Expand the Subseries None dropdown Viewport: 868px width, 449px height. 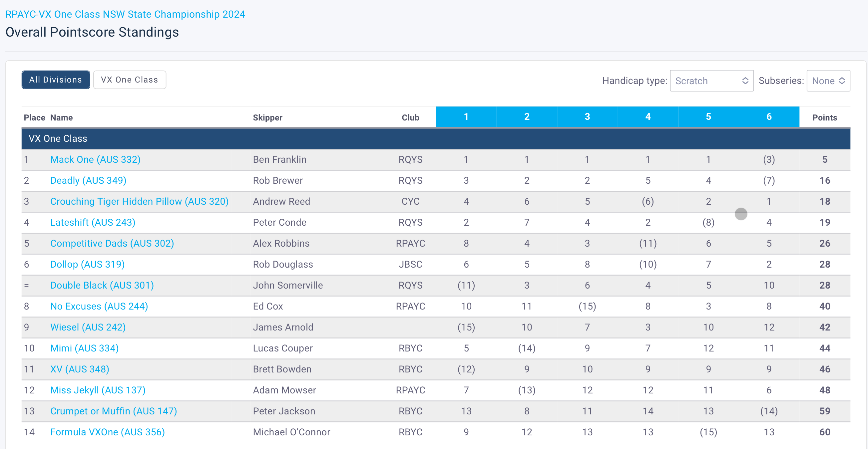pos(828,81)
